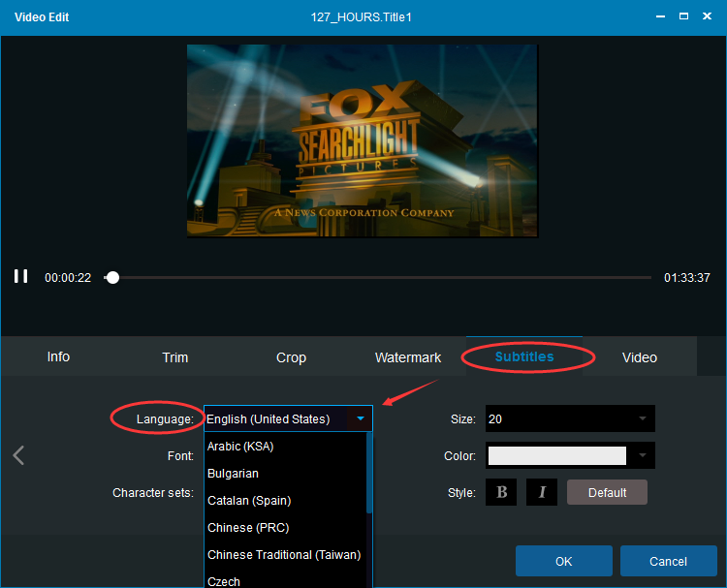Select Chinese (PRC) language option
This screenshot has width=727, height=588.
(x=286, y=527)
